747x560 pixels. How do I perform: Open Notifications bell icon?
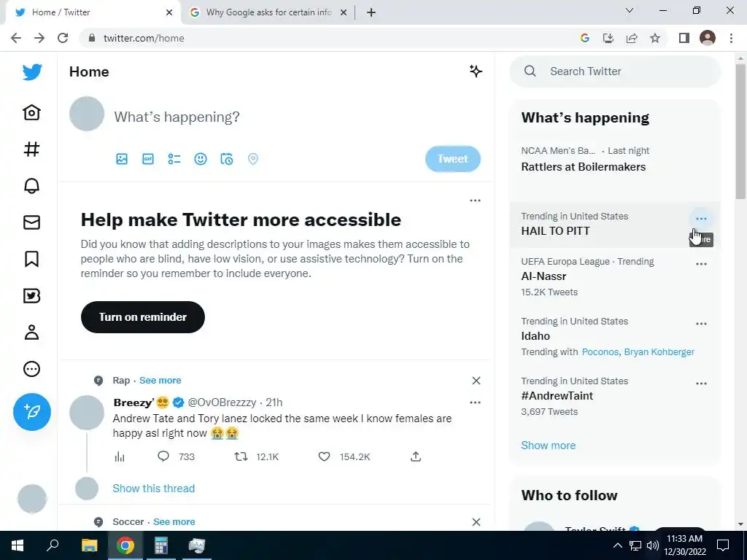point(32,186)
